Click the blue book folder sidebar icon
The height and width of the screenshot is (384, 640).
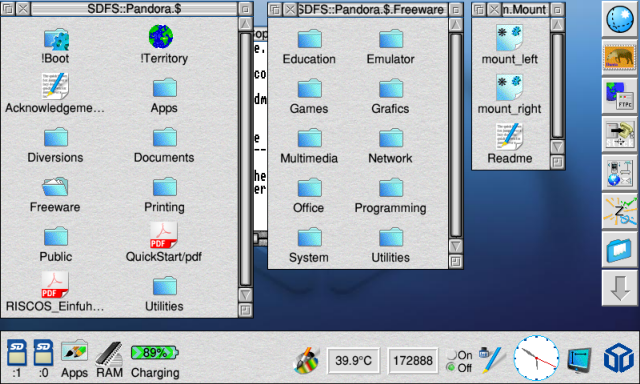620,250
